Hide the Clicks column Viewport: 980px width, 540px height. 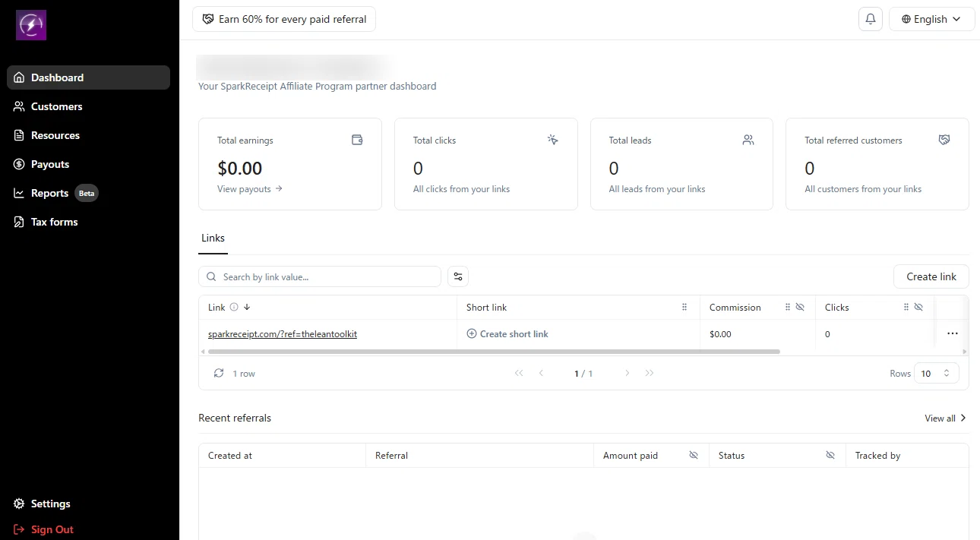click(918, 308)
